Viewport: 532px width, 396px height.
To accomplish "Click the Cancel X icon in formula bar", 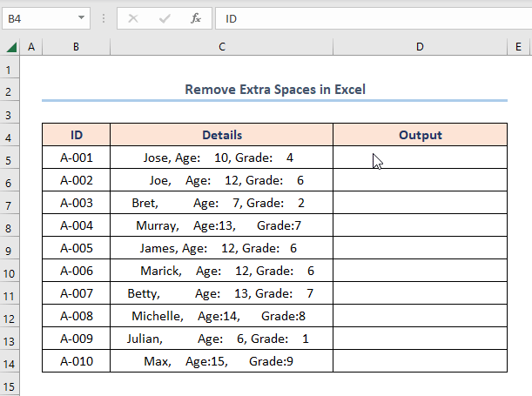I will tap(133, 17).
